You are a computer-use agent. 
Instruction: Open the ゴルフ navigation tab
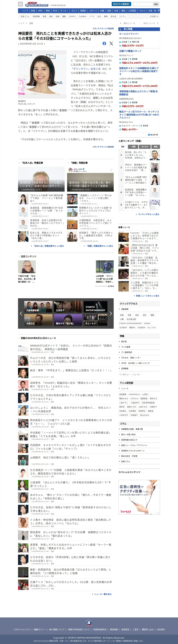point(74,11)
